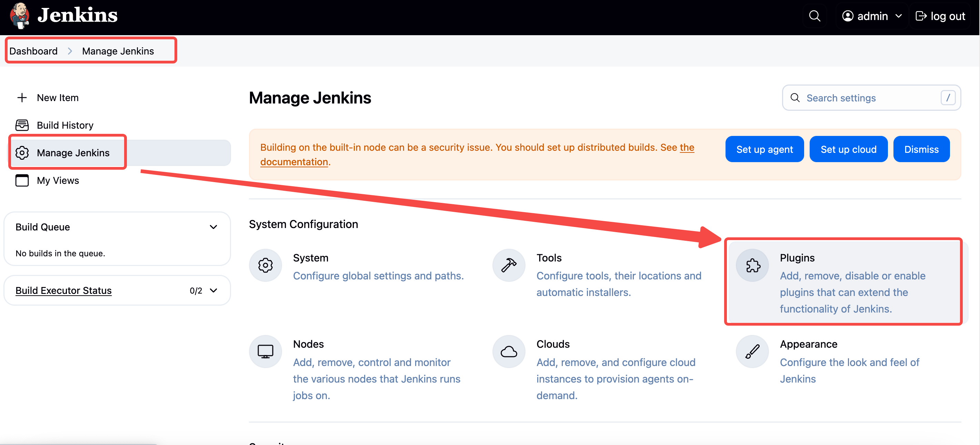Click the 0/2 executor count
The width and height of the screenshot is (980, 445).
[x=196, y=291]
